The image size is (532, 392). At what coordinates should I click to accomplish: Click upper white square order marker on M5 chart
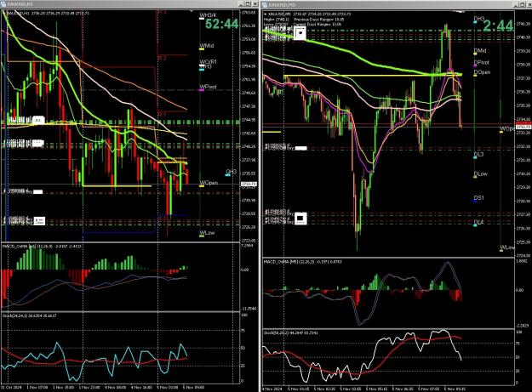point(300,33)
